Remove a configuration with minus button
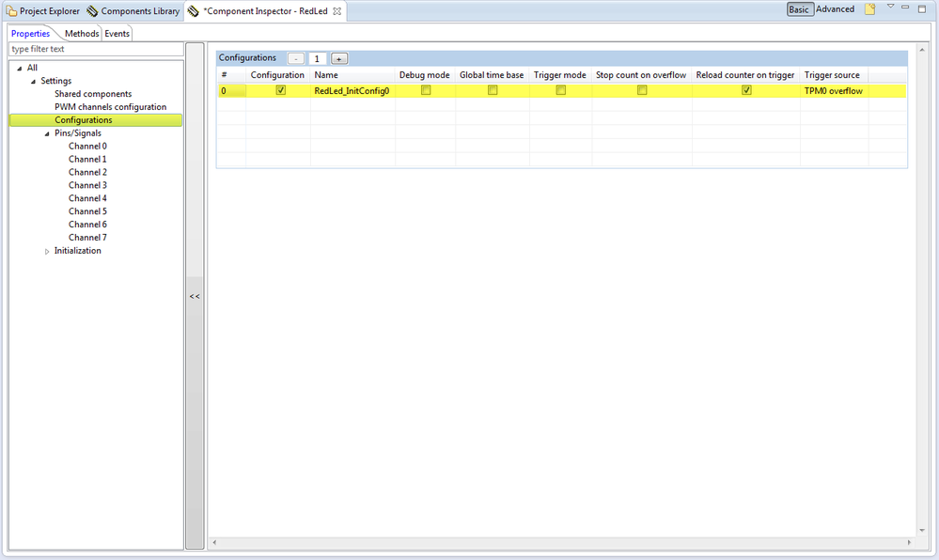This screenshot has height=560, width=939. pos(296,58)
